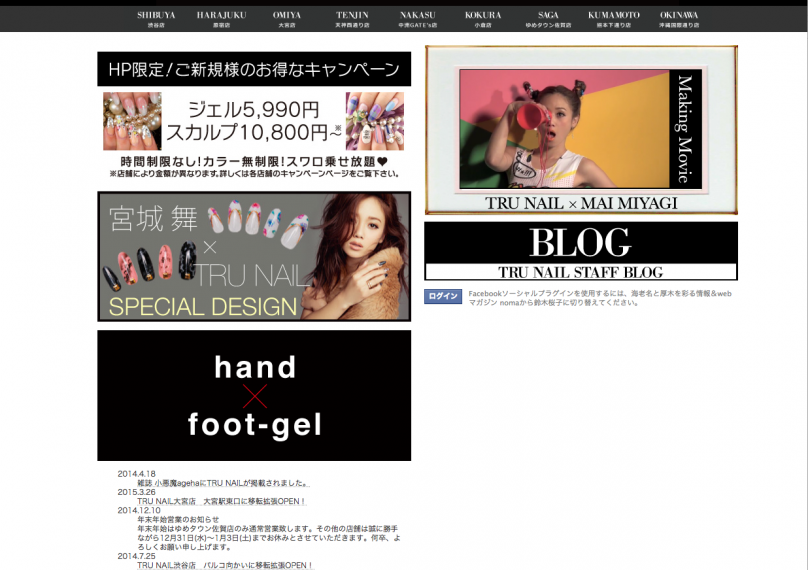Click the 2014.4.18 news date
The image size is (808, 570).
point(136,474)
